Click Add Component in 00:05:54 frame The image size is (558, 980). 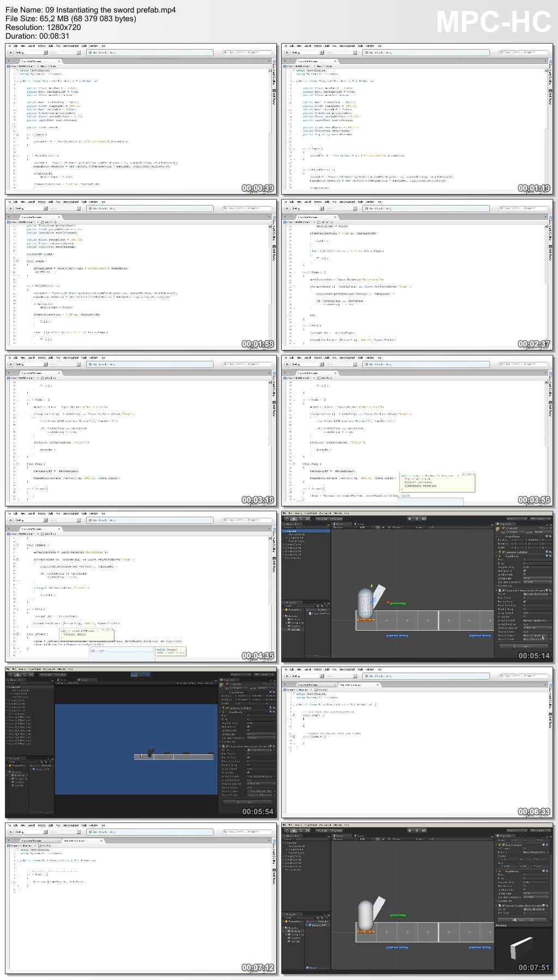pyautogui.click(x=247, y=802)
